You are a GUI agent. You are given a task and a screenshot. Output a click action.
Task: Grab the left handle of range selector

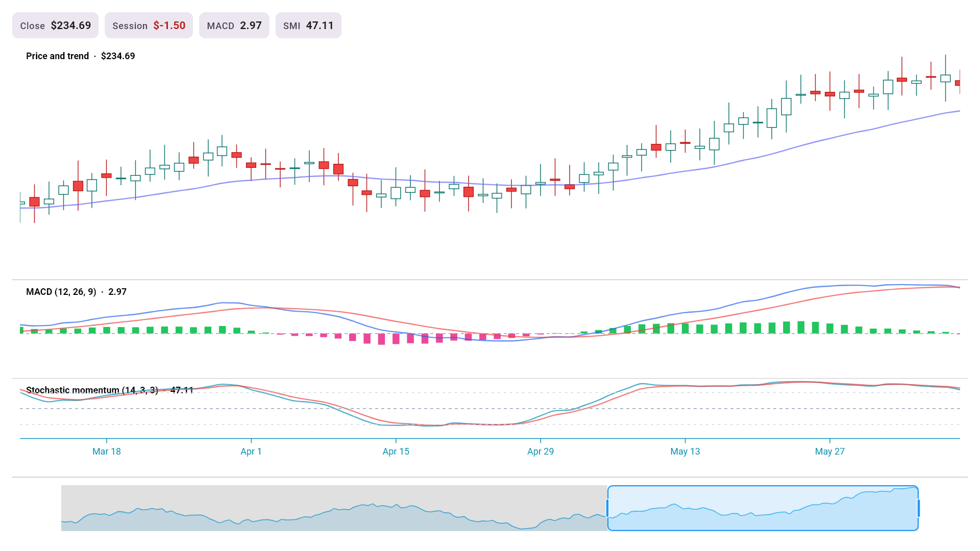click(x=607, y=508)
